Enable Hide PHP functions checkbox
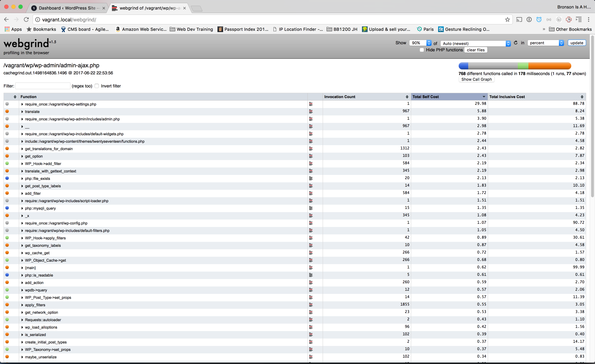Image resolution: width=595 pixels, height=364 pixels. 422,50
